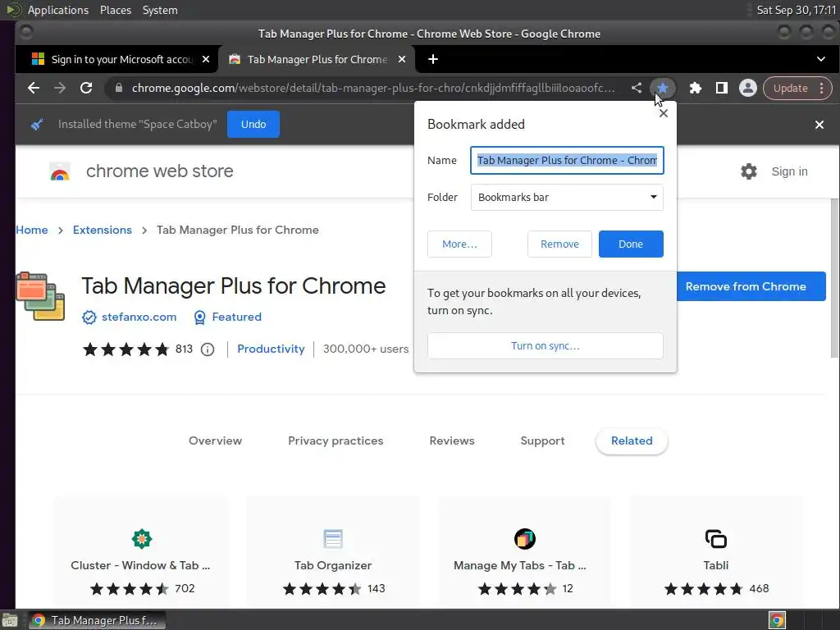
Task: Switch to Privacy practices tab
Action: pos(336,441)
